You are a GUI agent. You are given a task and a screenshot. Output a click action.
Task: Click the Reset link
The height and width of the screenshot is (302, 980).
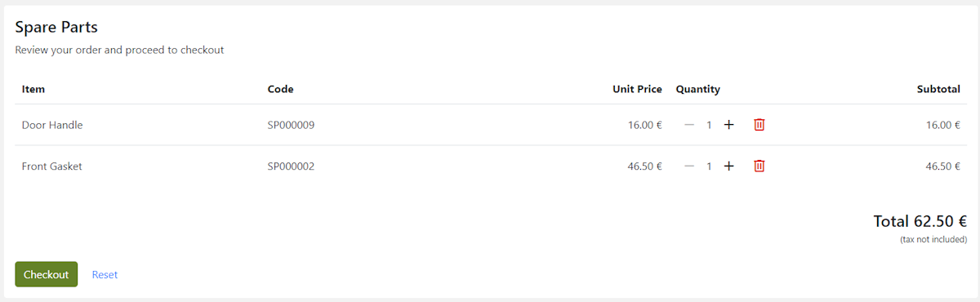[x=105, y=275]
